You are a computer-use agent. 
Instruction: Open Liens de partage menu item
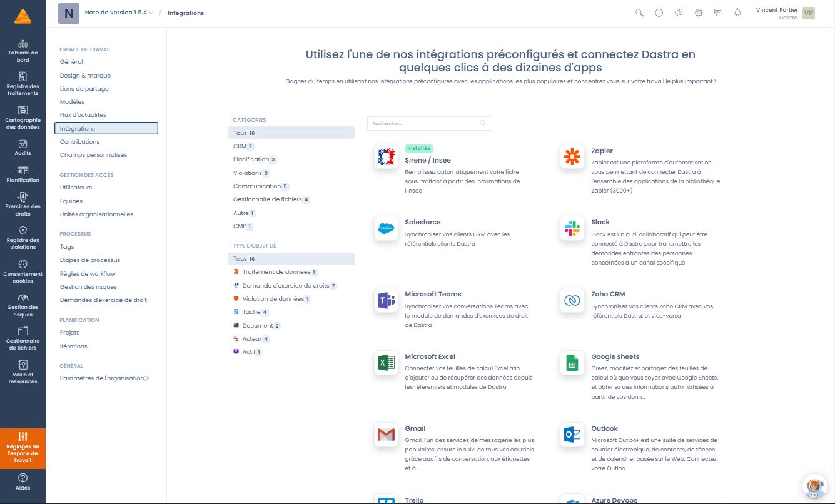tap(84, 89)
